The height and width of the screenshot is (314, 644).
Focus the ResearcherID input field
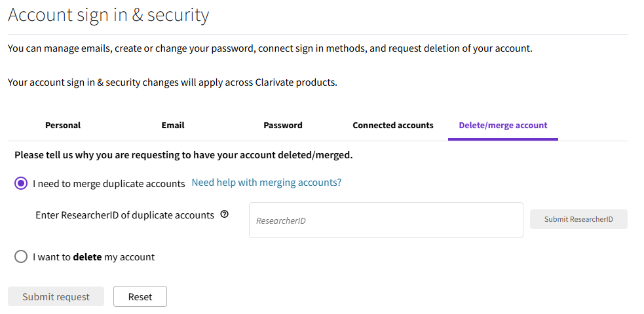coord(386,220)
